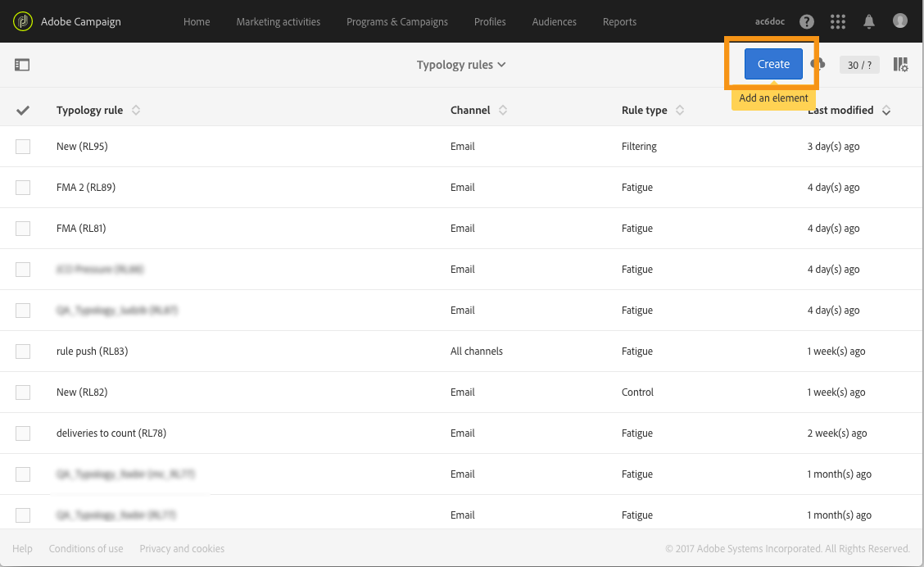Open the FMA 2 (RL89) rule
924x567 pixels.
click(x=86, y=188)
